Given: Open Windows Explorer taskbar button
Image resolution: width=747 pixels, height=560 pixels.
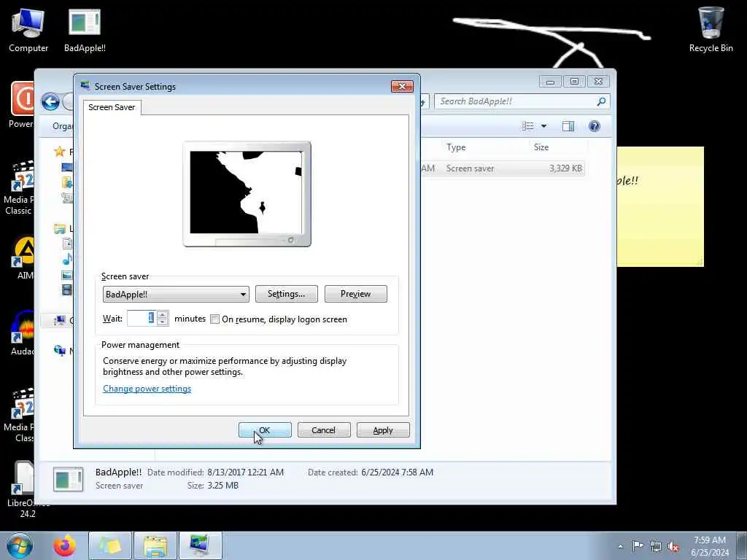Looking at the screenshot, I should pos(155,545).
